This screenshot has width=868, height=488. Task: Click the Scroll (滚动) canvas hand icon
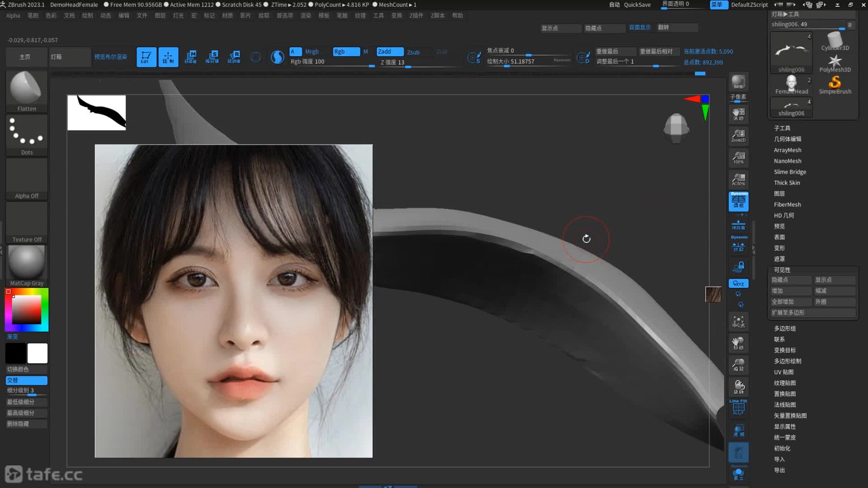(738, 114)
